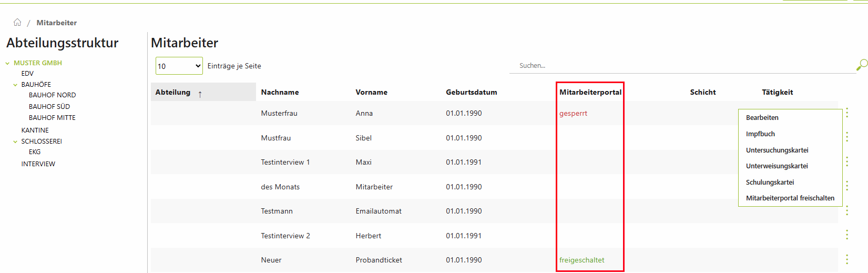The image size is (868, 273).
Task: Select INTERVIEW department in tree
Action: (x=38, y=164)
